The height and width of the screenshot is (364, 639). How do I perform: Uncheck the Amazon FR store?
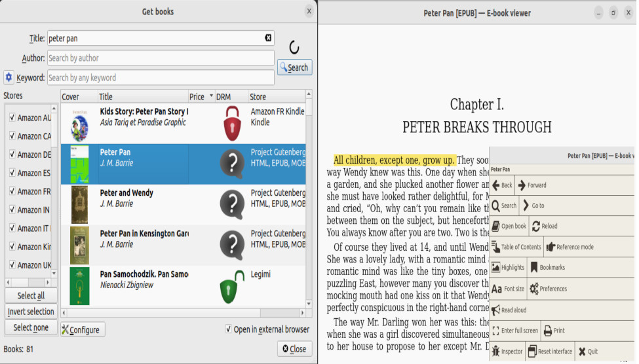pyautogui.click(x=12, y=191)
